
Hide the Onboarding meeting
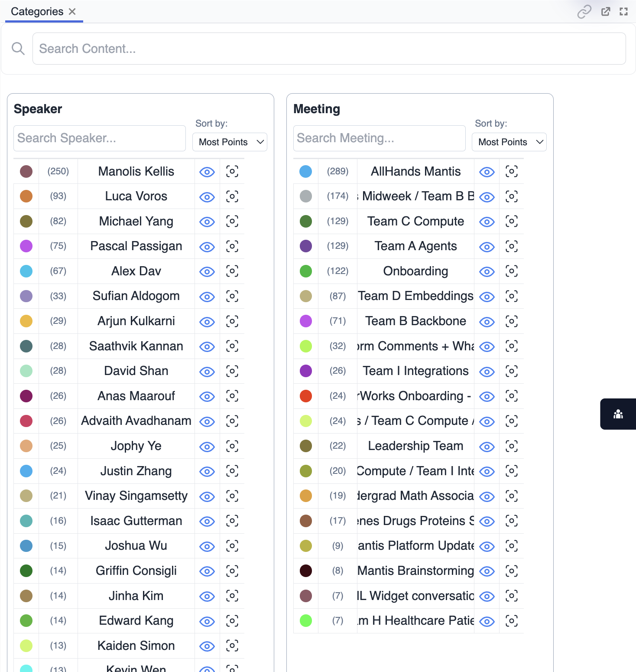[487, 272]
